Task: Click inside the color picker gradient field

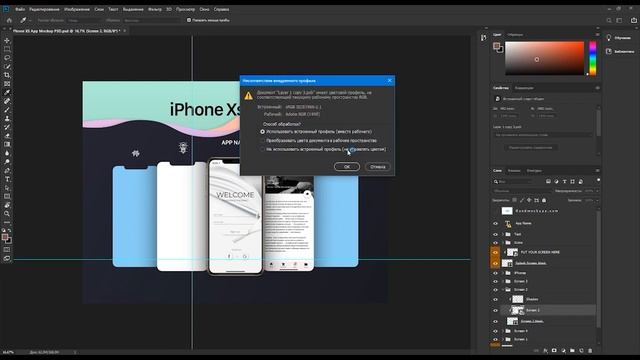Action: (x=544, y=58)
